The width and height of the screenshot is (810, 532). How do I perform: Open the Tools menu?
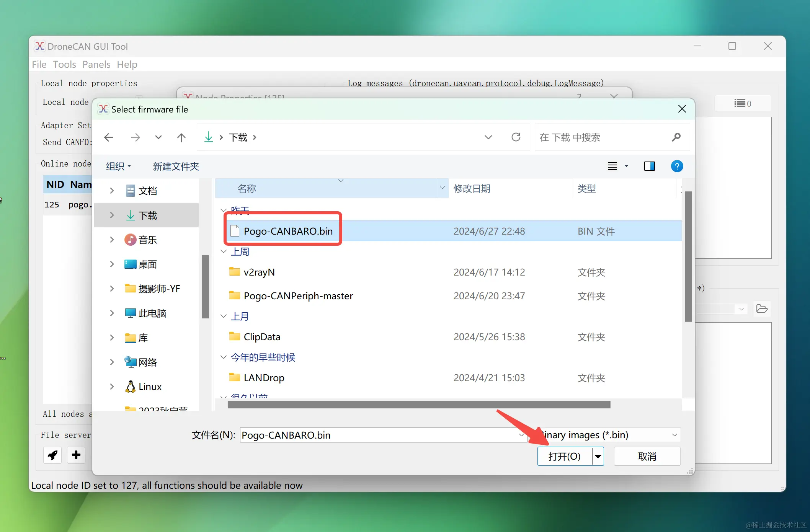[64, 64]
